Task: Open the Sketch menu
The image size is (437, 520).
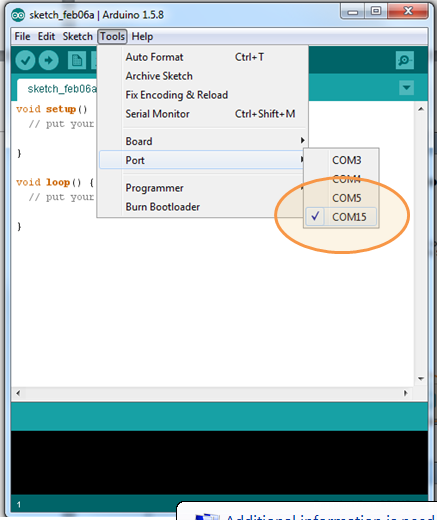Action: click(x=77, y=36)
